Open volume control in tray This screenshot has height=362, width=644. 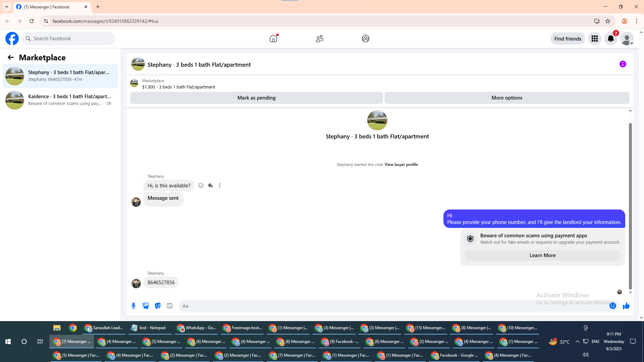[x=586, y=355]
